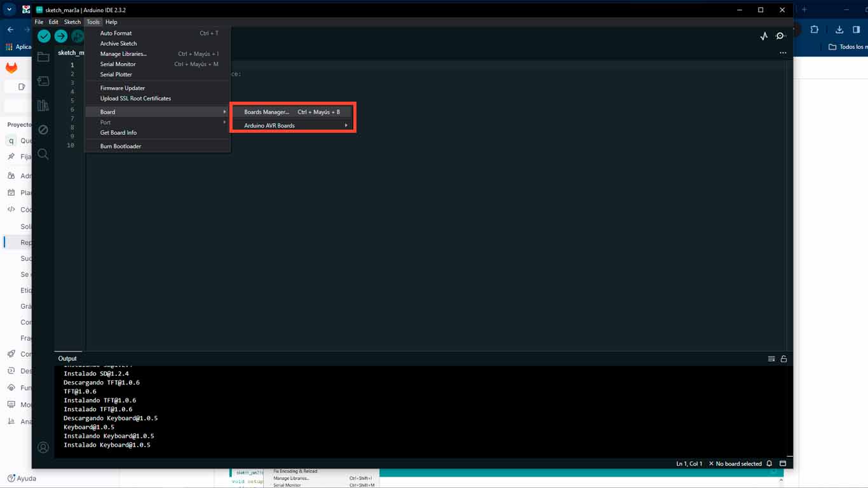Open the File menu
This screenshot has width=868, height=488.
point(39,22)
